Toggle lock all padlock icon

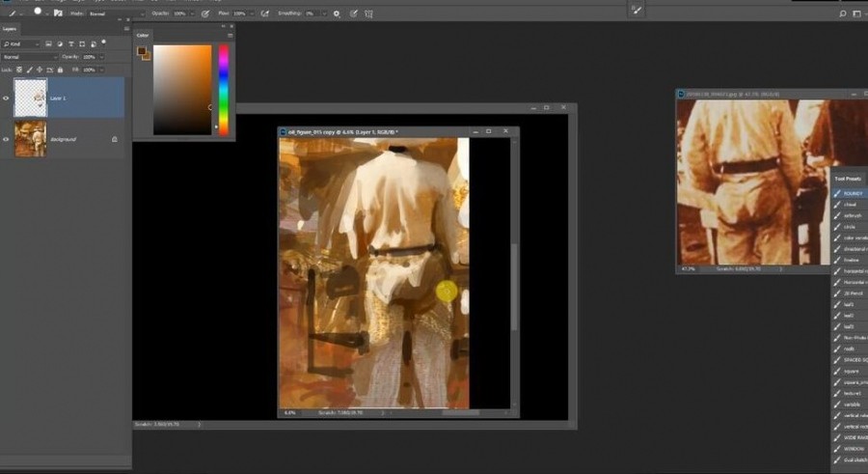60,70
